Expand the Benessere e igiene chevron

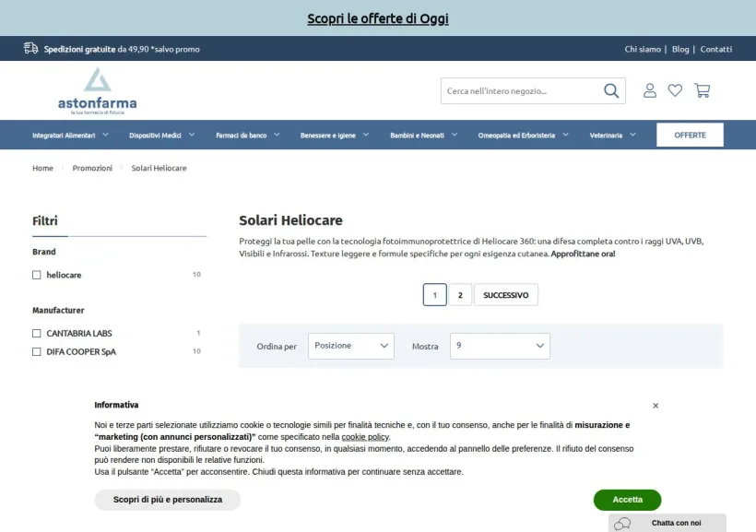(x=366, y=135)
